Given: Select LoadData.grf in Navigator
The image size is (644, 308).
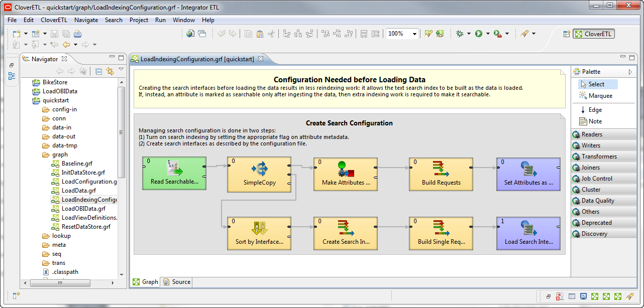Looking at the screenshot, I should (74, 191).
